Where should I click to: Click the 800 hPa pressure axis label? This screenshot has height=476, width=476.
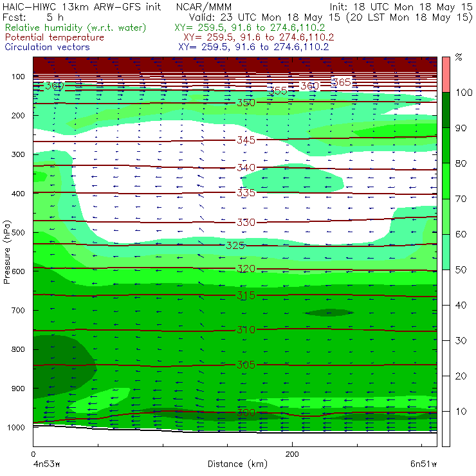[x=18, y=349]
